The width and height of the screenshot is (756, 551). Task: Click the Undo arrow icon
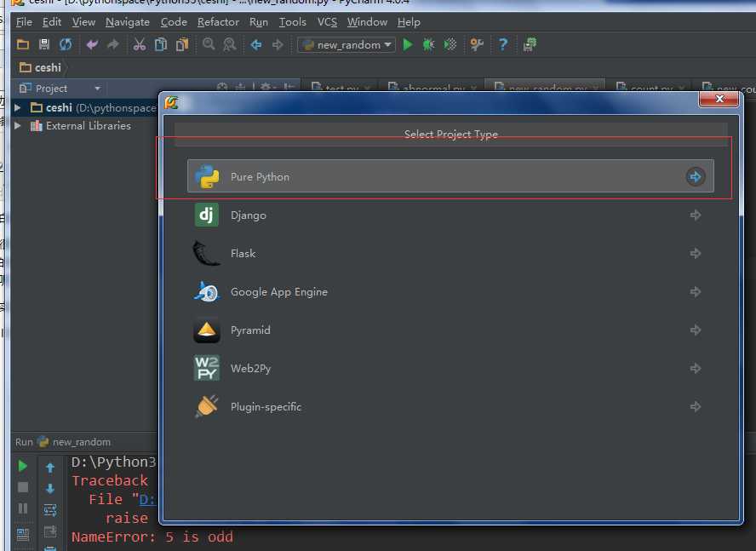click(x=92, y=45)
